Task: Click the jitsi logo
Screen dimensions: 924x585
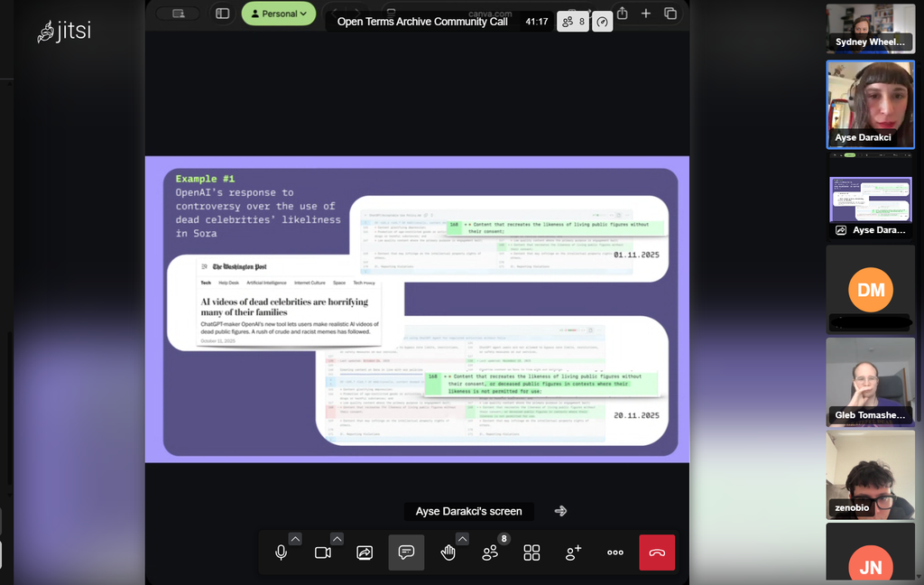Action: pyautogui.click(x=65, y=31)
